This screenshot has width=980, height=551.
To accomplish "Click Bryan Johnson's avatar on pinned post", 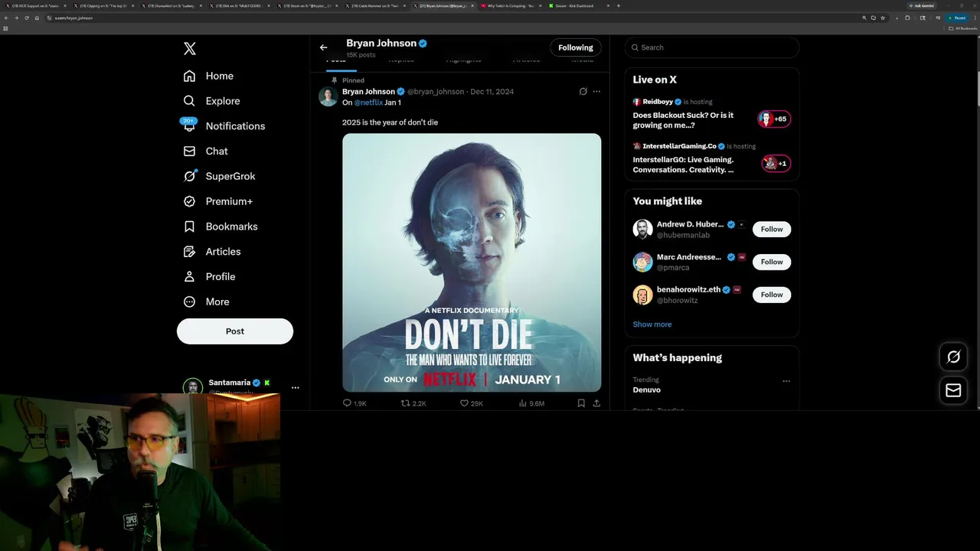I will pos(328,96).
